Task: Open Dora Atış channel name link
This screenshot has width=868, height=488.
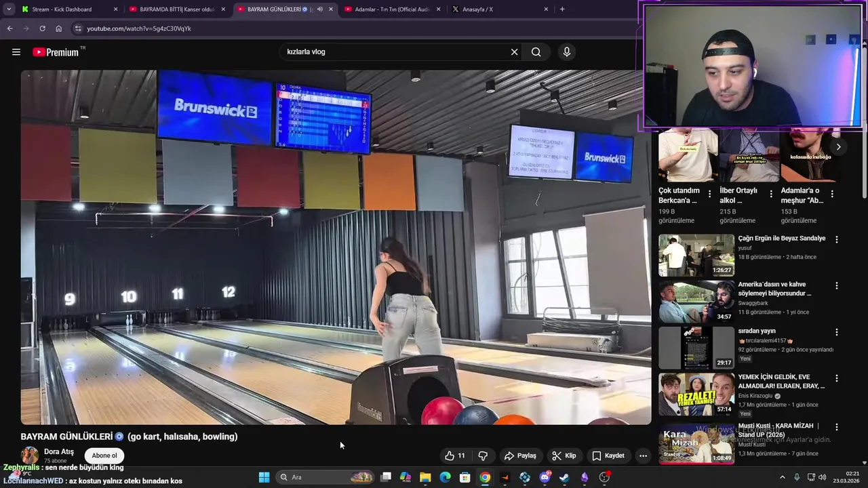Action: pyautogui.click(x=59, y=451)
